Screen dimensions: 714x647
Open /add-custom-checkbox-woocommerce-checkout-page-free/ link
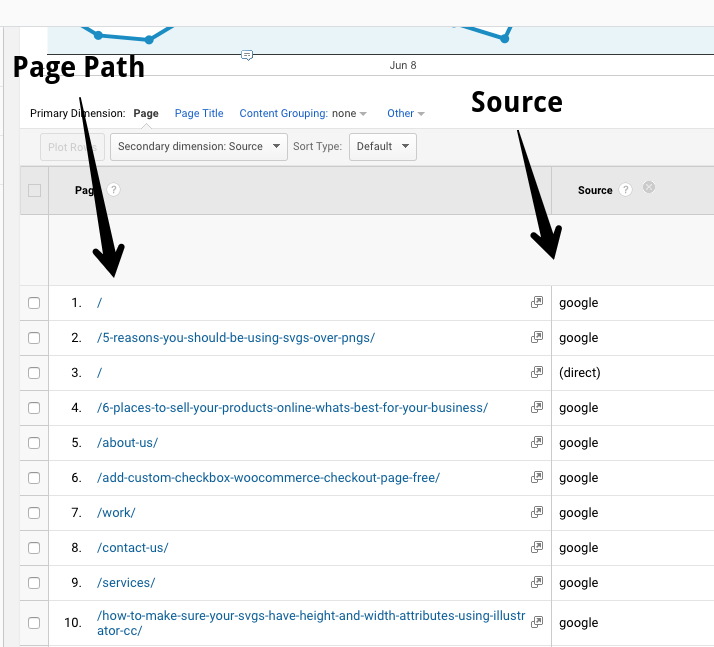(268, 478)
